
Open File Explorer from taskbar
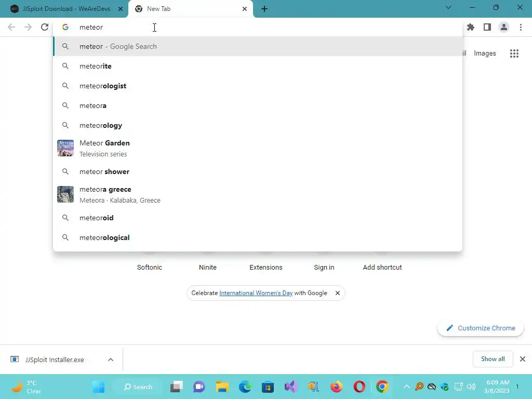(x=222, y=387)
